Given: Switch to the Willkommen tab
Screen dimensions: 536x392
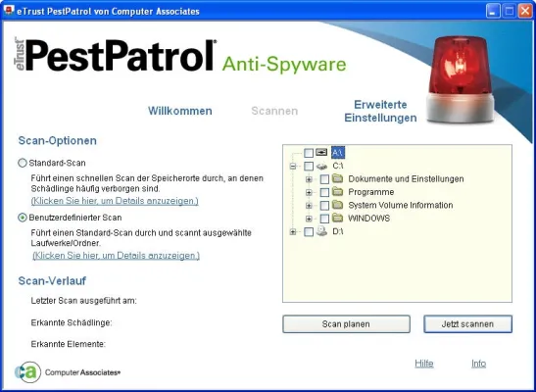Looking at the screenshot, I should (179, 111).
